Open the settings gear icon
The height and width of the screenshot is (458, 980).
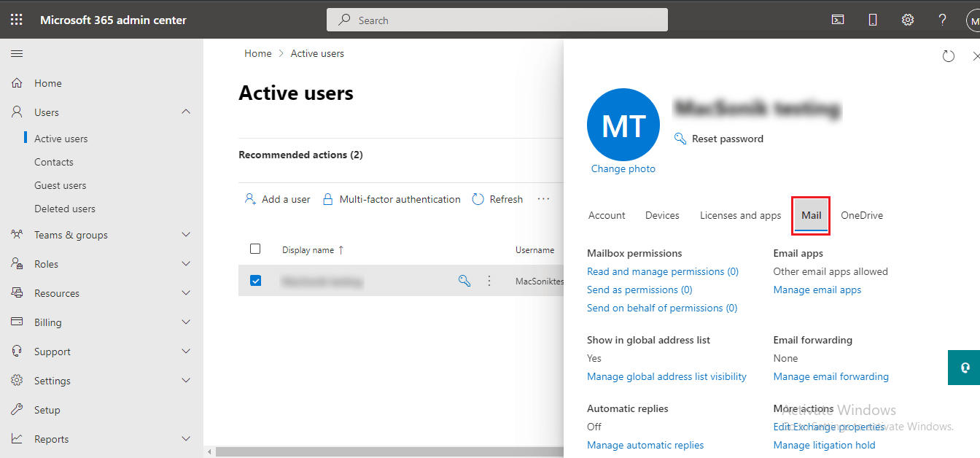(908, 20)
